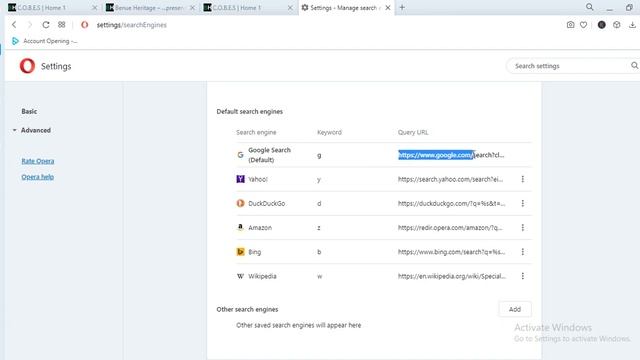Click the Bing query URL text
Viewport: 640px width, 360px height.
451,252
